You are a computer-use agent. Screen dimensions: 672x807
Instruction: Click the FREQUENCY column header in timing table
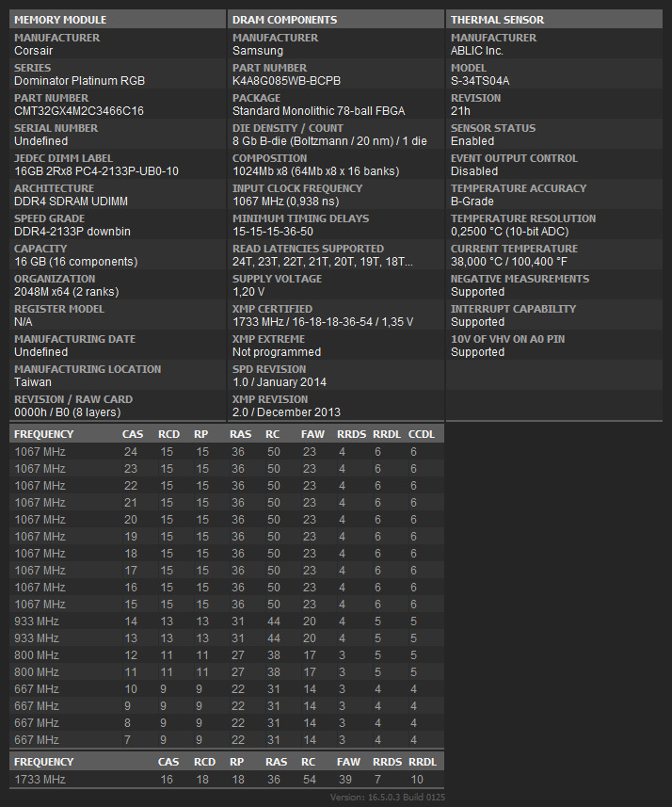point(43,434)
